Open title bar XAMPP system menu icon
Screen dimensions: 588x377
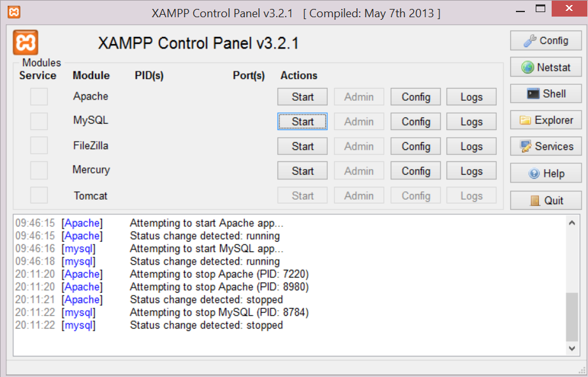[x=14, y=12]
